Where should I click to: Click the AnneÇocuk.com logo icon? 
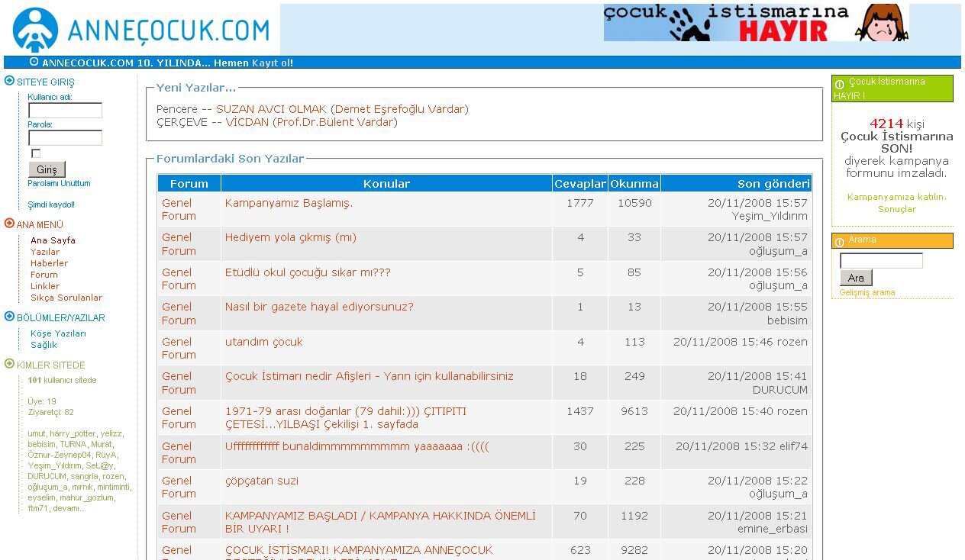point(35,30)
